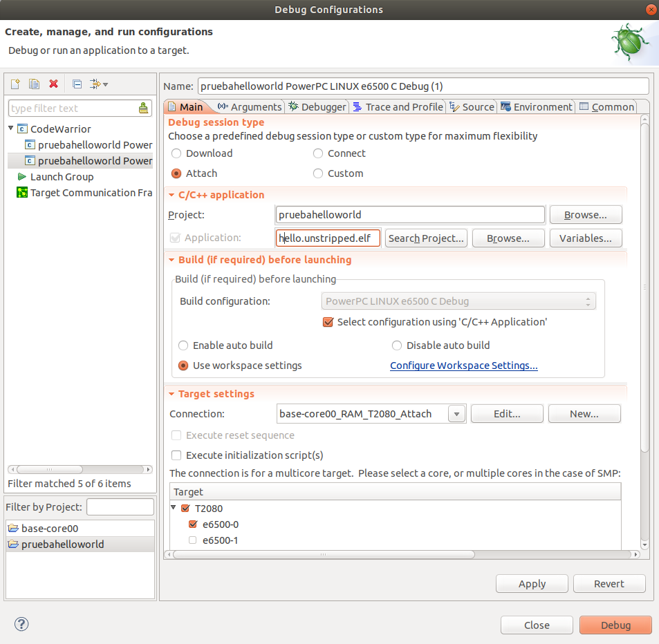
Task: Click the Target Communication Framework icon
Action: pos(22,193)
